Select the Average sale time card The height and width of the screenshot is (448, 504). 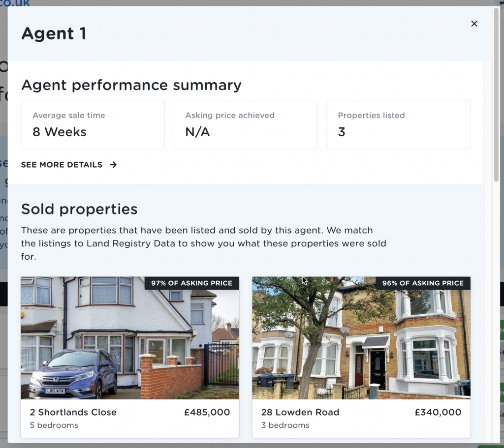[x=93, y=124]
